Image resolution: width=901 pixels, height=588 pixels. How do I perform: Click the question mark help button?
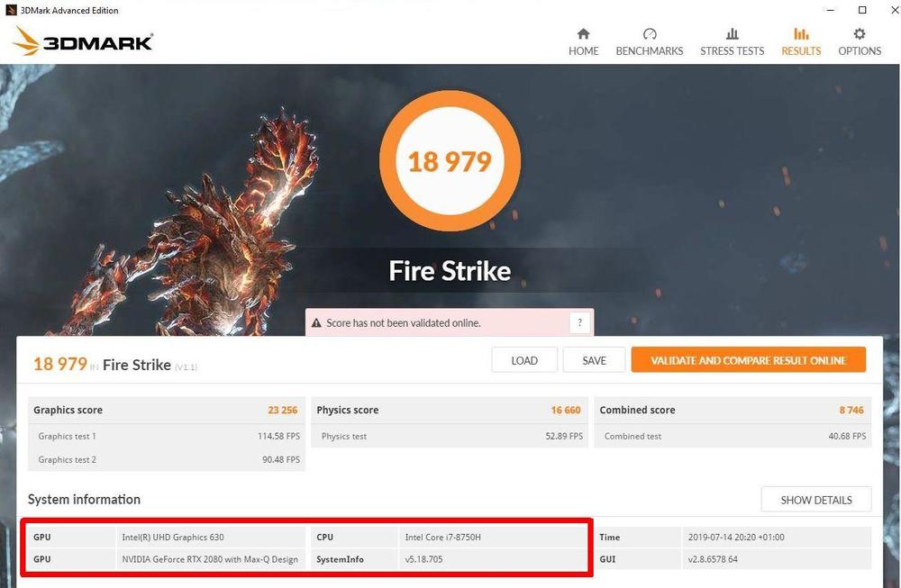click(x=580, y=323)
